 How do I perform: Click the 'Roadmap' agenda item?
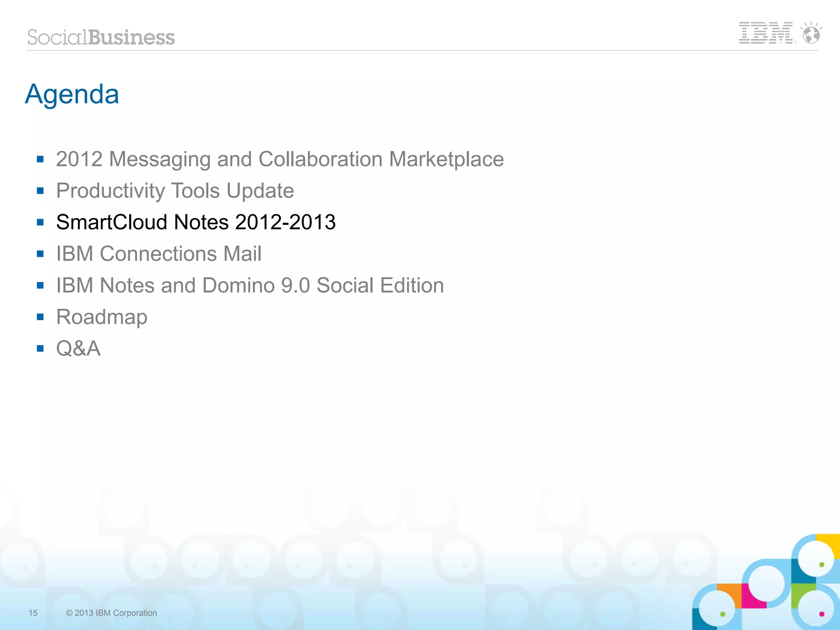point(102,317)
